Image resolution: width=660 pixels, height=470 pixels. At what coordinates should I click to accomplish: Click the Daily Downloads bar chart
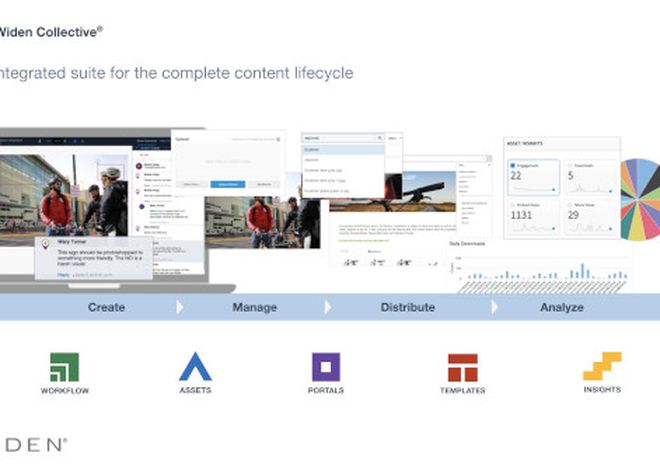click(x=540, y=266)
